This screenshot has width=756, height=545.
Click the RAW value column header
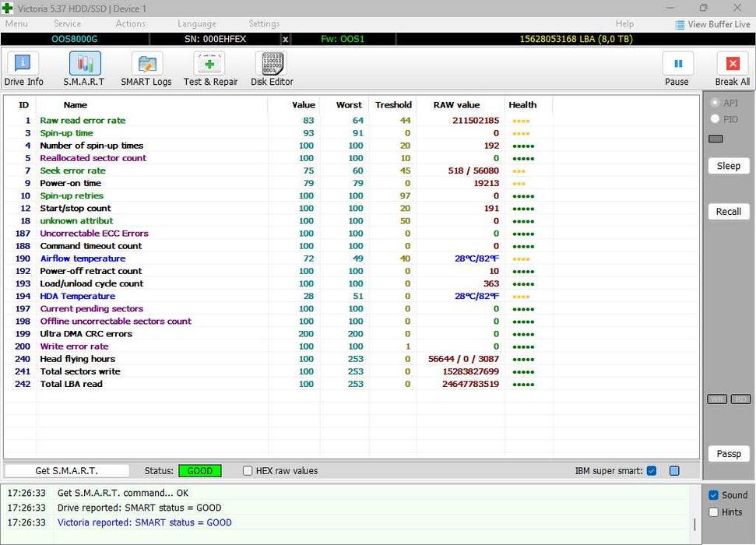(456, 105)
